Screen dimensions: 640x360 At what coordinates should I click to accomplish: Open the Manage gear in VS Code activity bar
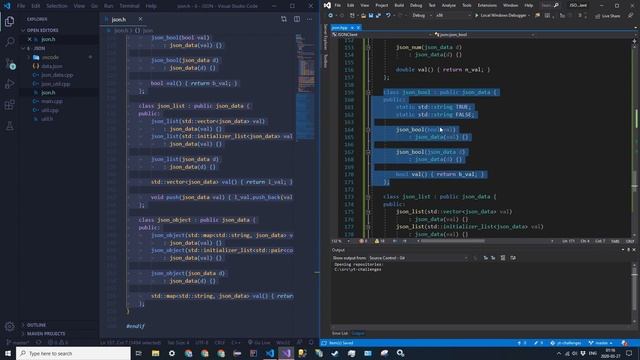[9, 326]
